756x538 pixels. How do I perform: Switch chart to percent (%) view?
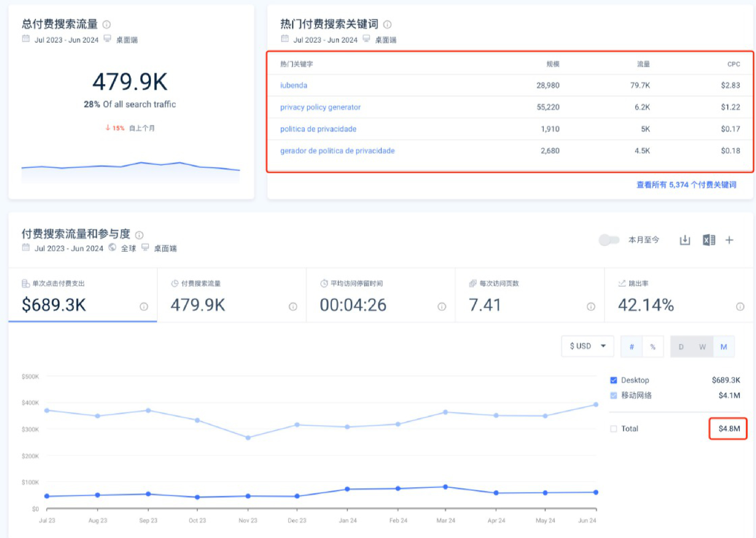pyautogui.click(x=653, y=347)
